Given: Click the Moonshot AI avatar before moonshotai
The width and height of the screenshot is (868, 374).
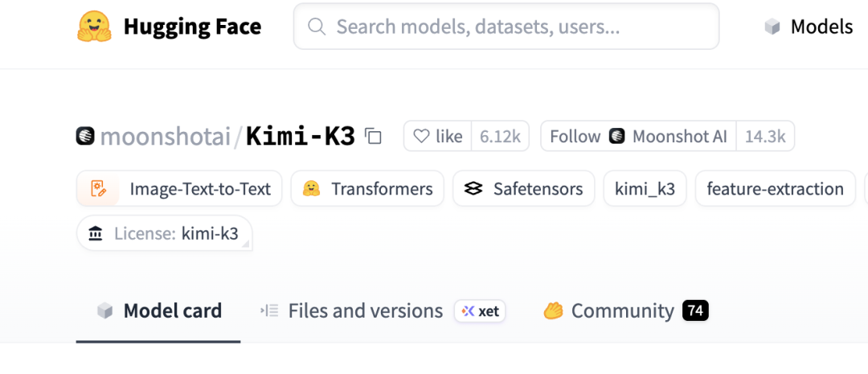Looking at the screenshot, I should pos(85,136).
